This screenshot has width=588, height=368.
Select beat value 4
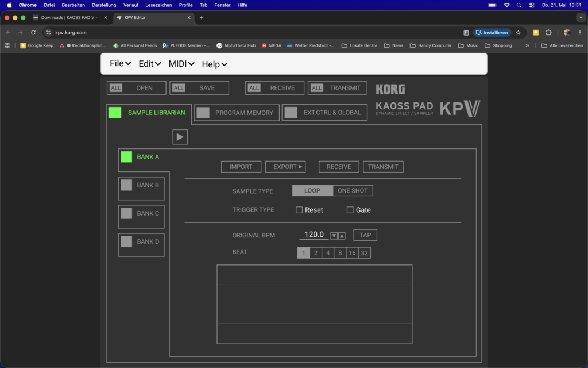(x=328, y=253)
